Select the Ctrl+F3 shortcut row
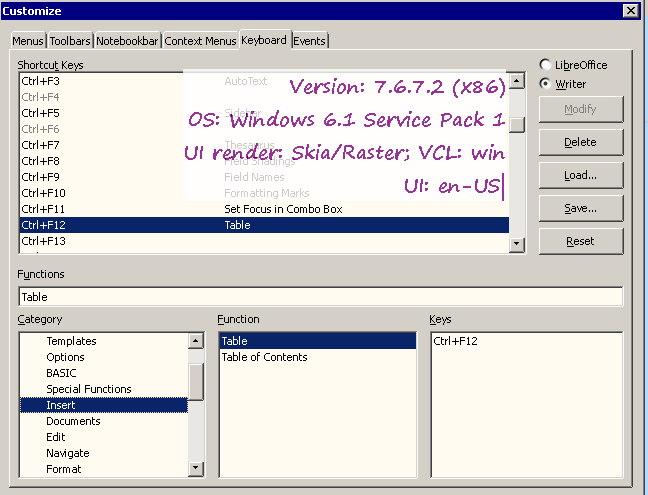Viewport: 648px width, 495px height. pos(264,81)
